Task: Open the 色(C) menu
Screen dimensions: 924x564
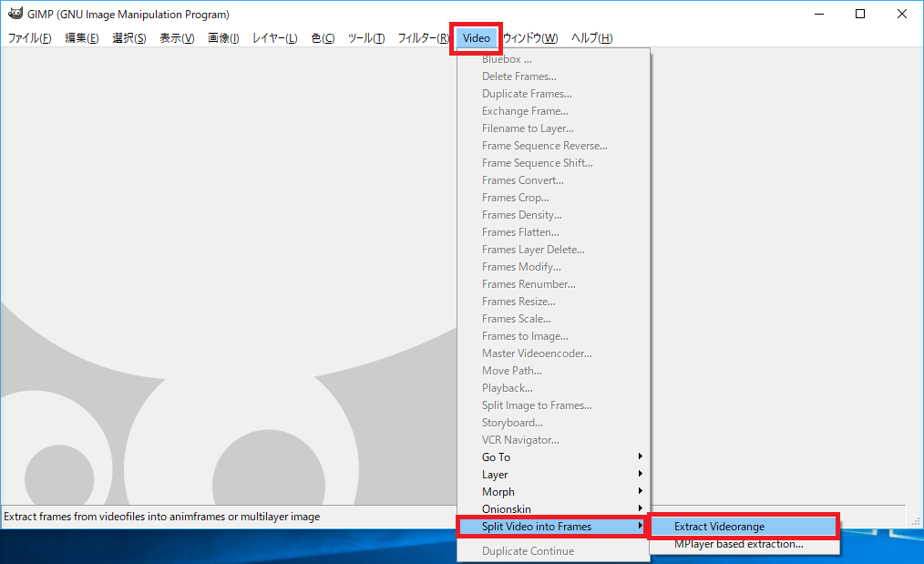Action: point(323,38)
